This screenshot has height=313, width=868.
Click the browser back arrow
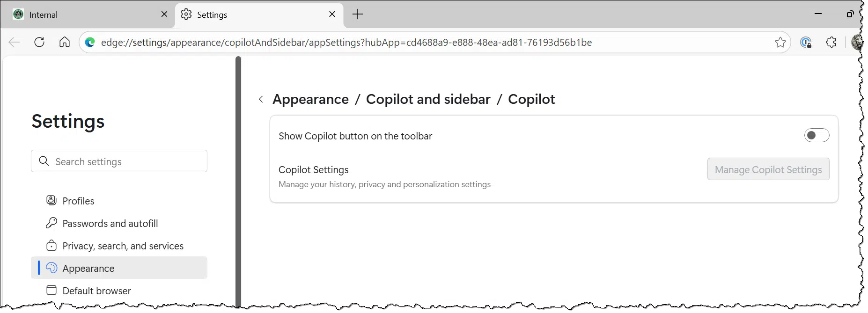point(14,43)
